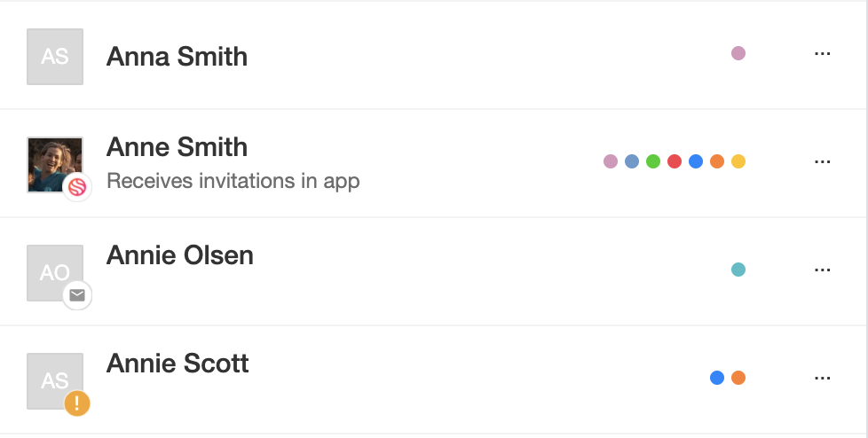Click the orange dot in Annie Scott's row

click(x=738, y=378)
